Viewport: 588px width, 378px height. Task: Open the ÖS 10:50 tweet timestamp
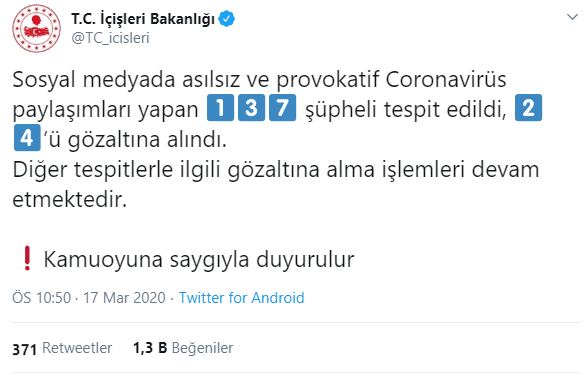(x=41, y=298)
